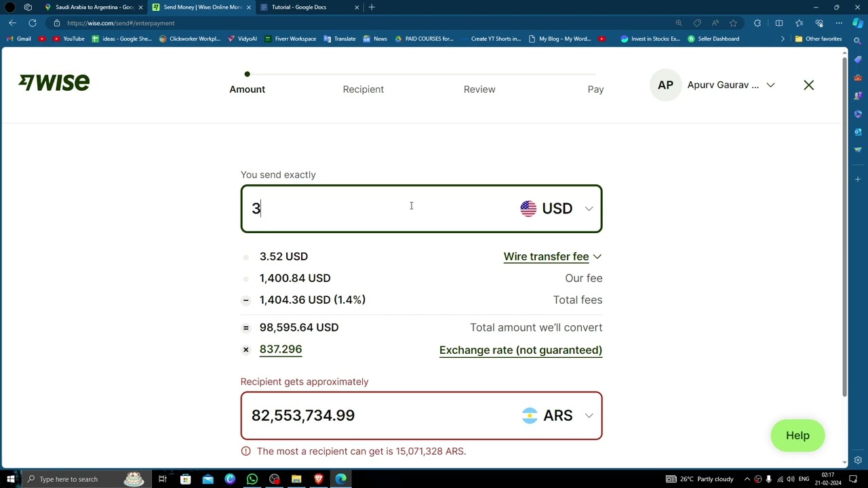Viewport: 868px width, 488px height.
Task: Open Translate bookmark
Action: pos(340,39)
